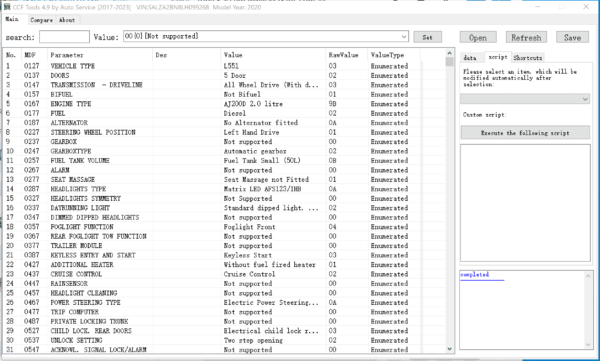This screenshot has width=600, height=361.
Task: Click the Open button
Action: click(478, 38)
